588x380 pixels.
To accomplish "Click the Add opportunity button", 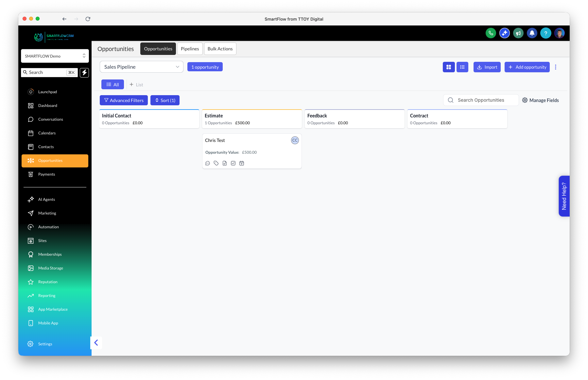I will 527,67.
